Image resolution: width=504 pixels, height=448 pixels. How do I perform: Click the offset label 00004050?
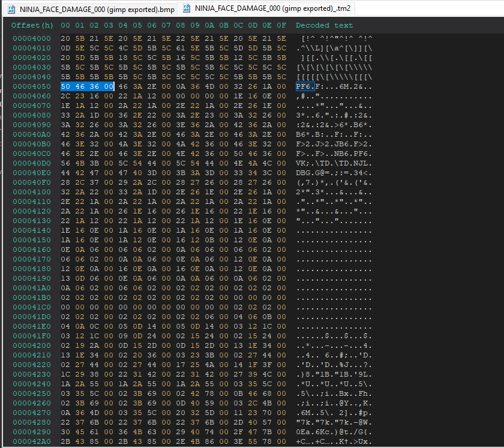32,86
